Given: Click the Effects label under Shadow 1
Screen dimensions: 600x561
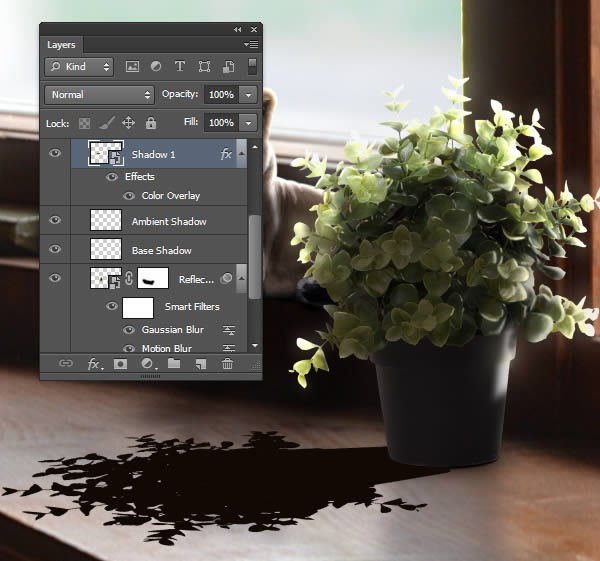Looking at the screenshot, I should (x=140, y=177).
